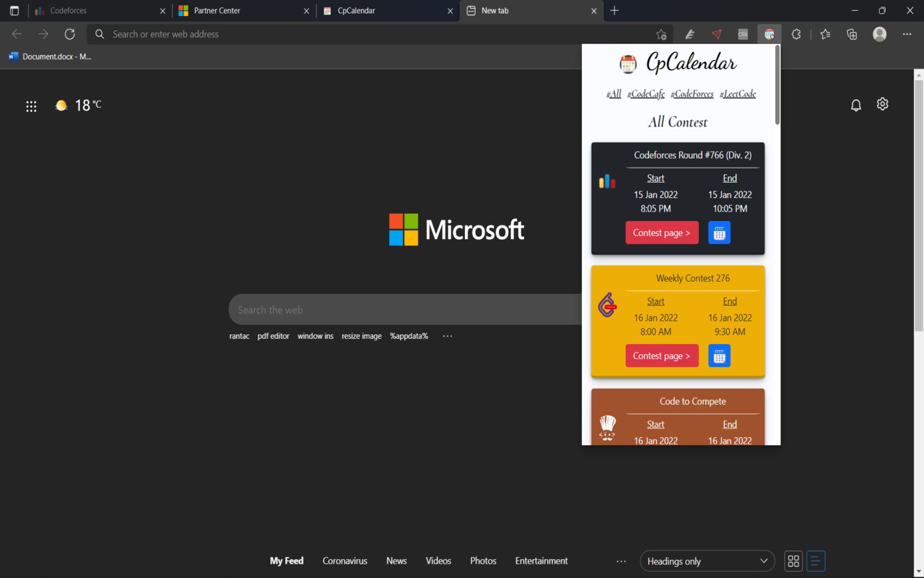Filter contests by #CodeForces
Screen dimensions: 924x578
(x=692, y=94)
